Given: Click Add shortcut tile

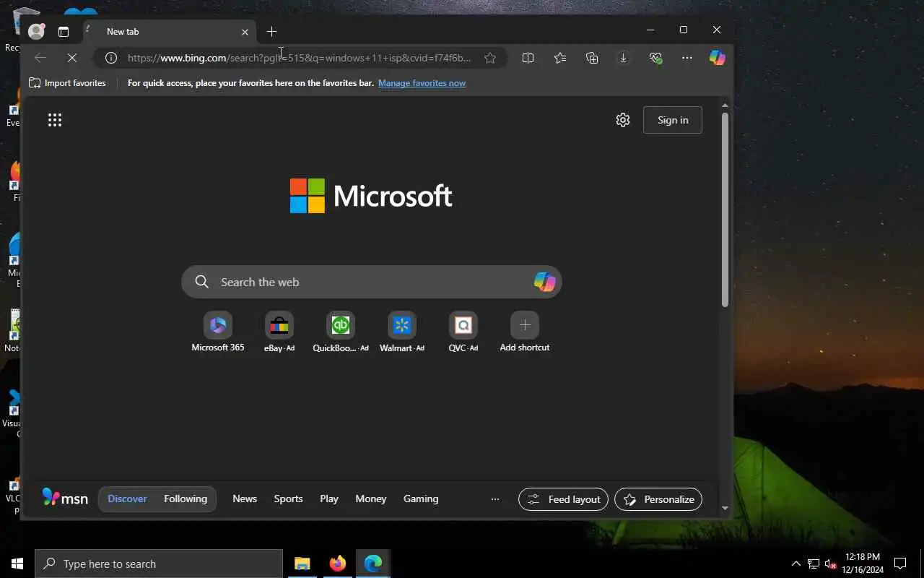Looking at the screenshot, I should point(525,332).
